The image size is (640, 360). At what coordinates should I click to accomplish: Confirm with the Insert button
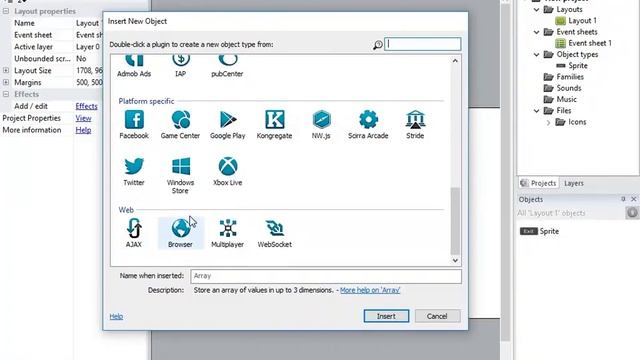click(x=386, y=316)
